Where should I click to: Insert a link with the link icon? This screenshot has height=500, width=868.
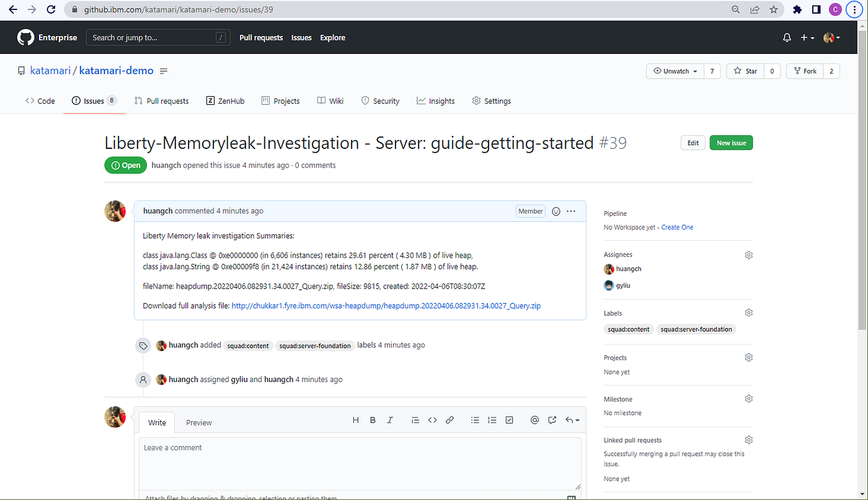(x=449, y=420)
